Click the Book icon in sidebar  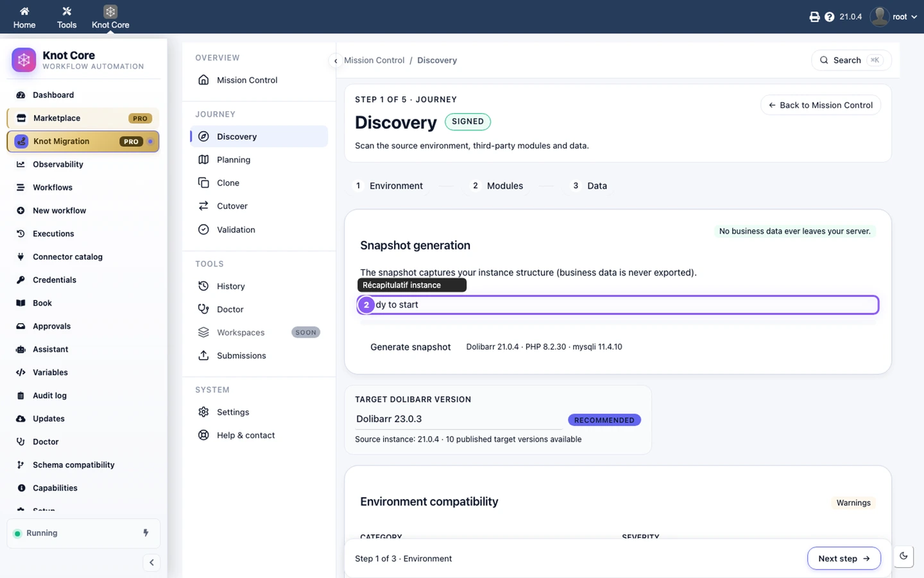(x=21, y=303)
